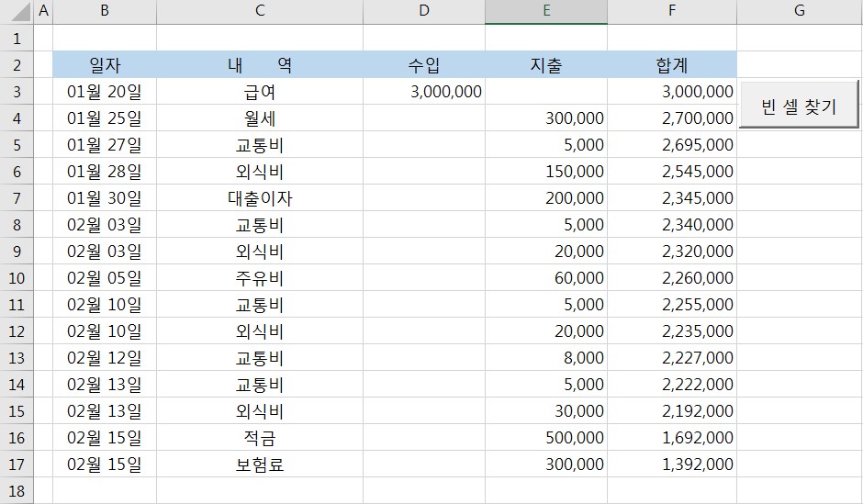Select the 주유비 cell
The width and height of the screenshot is (863, 504).
pos(260,278)
